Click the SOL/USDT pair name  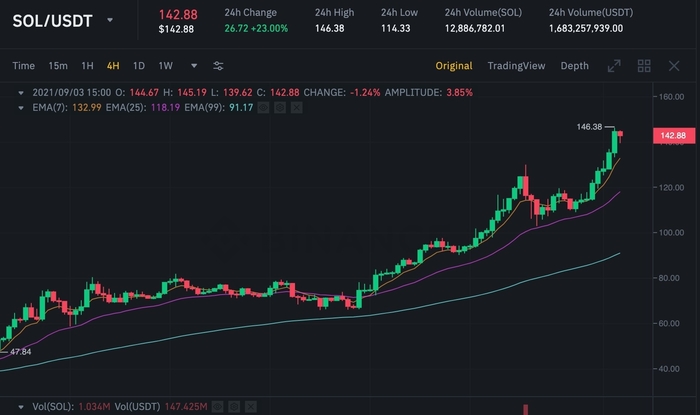(52, 21)
